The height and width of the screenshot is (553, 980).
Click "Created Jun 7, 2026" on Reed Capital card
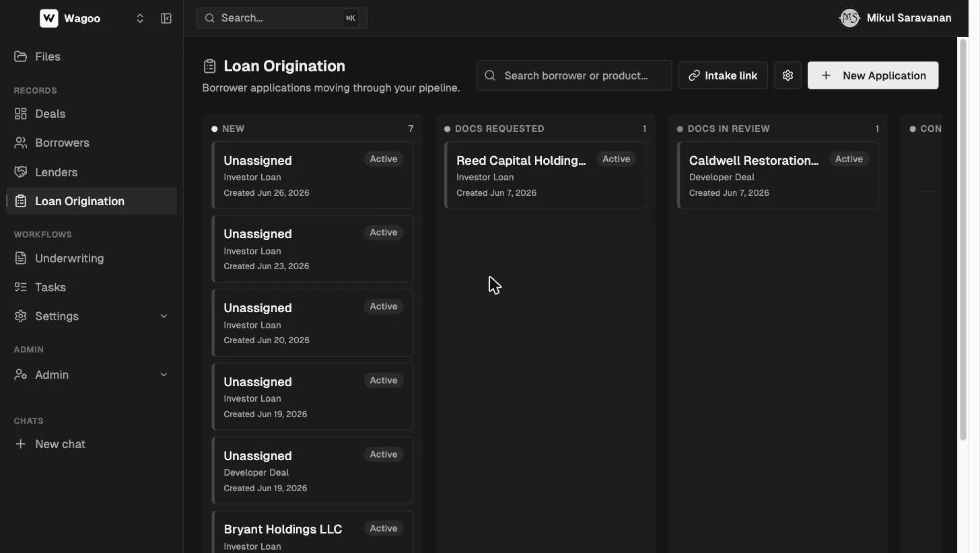(496, 193)
